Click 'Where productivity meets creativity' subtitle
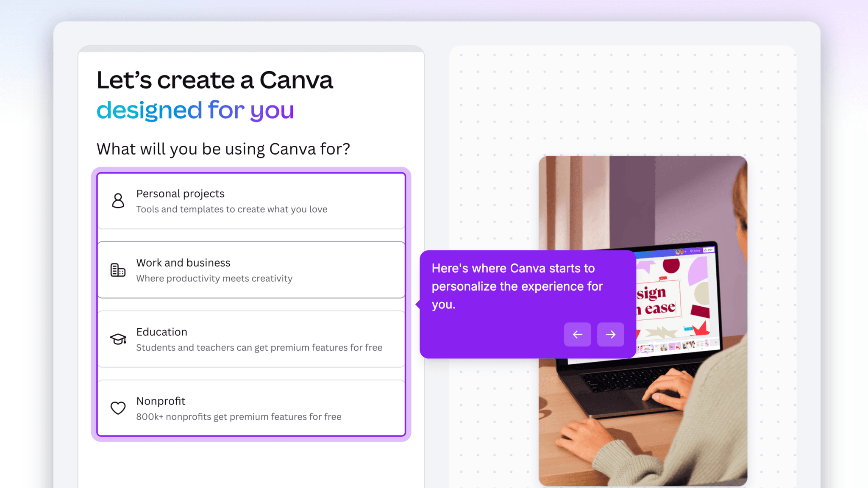The height and width of the screenshot is (488, 868). tap(214, 278)
